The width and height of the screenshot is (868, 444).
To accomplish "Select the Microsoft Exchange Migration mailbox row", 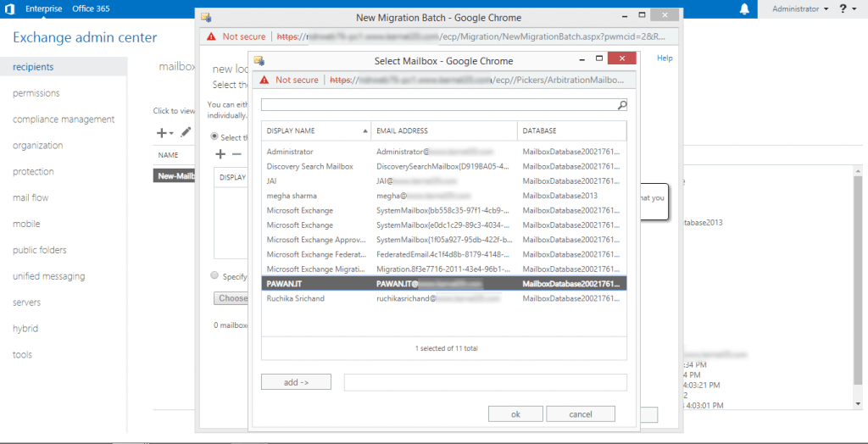I will [x=444, y=269].
